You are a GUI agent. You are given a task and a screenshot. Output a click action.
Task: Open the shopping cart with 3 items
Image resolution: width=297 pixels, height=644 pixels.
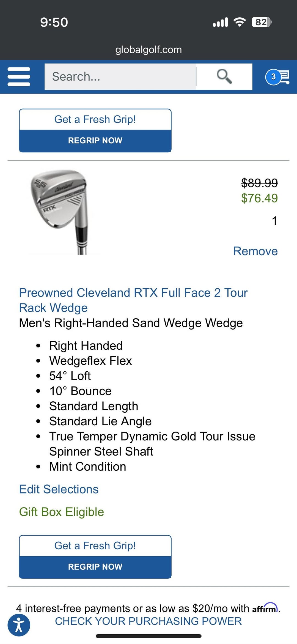click(277, 77)
